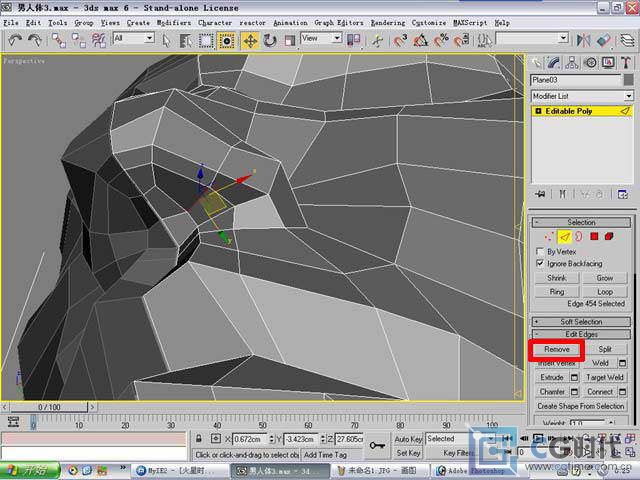Click the Grow selection button
The width and height of the screenshot is (640, 480).
604,278
